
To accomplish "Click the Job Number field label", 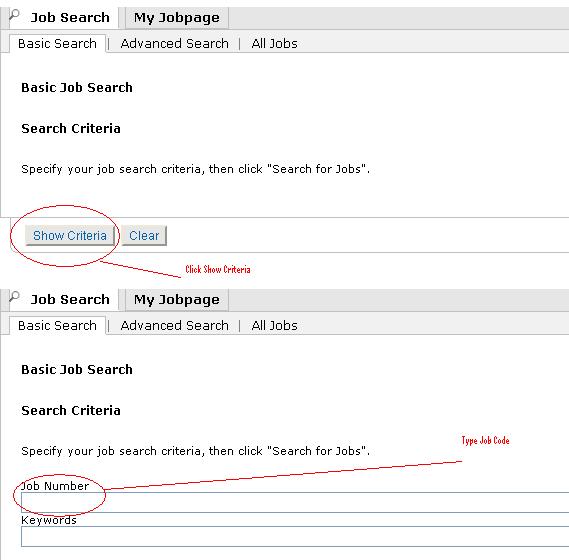I will [55, 486].
